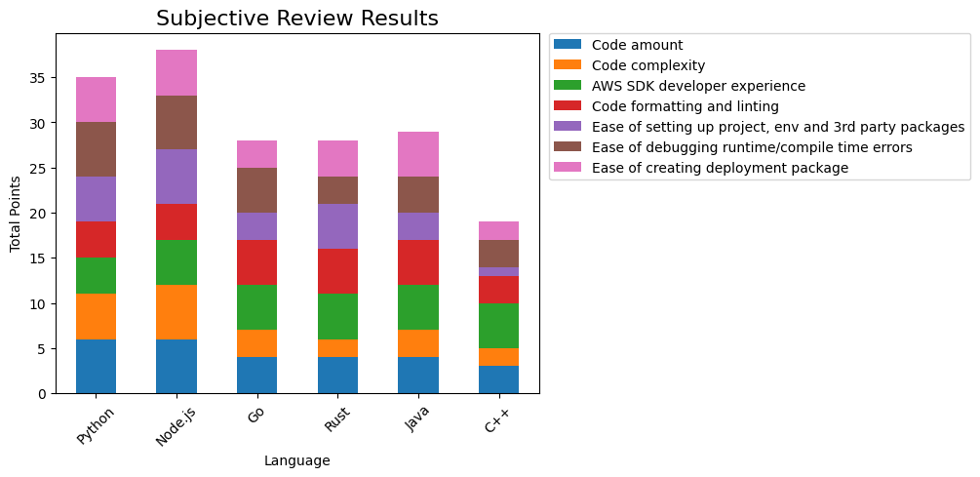The image size is (980, 477).
Task: Click Rust's pink deployment segment
Action: [337, 159]
